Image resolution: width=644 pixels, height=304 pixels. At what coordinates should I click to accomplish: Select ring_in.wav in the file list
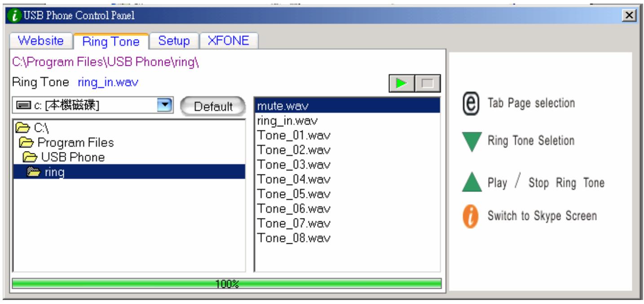(347, 121)
